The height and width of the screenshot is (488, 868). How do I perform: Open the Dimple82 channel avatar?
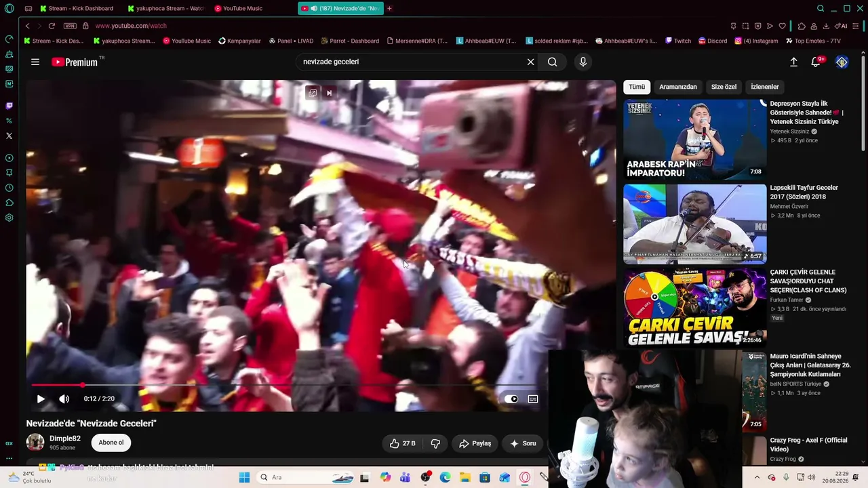35,443
